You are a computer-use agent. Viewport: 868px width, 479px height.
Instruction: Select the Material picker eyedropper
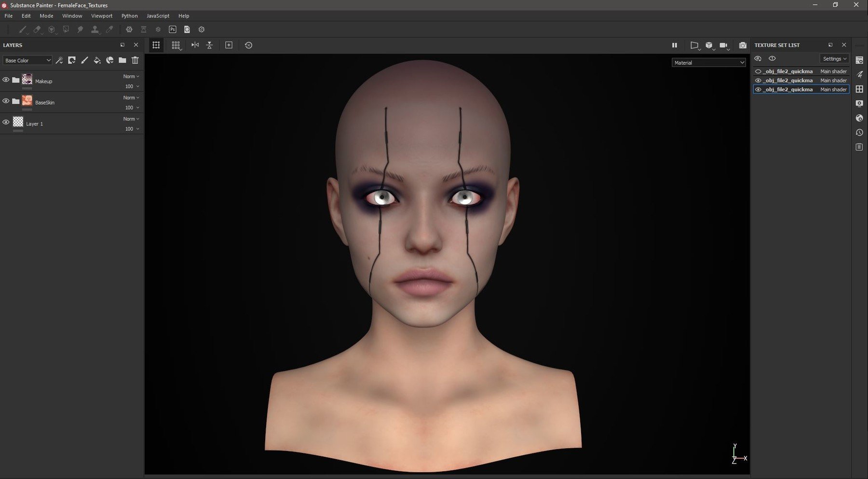tap(109, 29)
